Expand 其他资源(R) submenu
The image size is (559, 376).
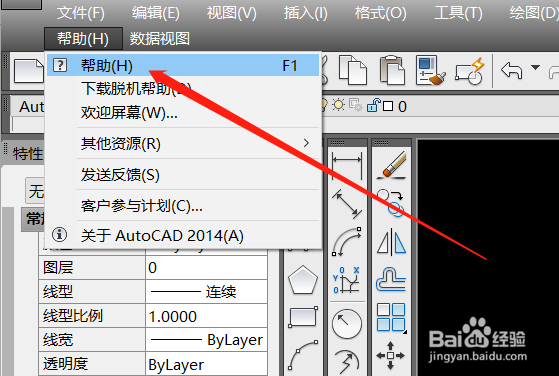coord(183,144)
